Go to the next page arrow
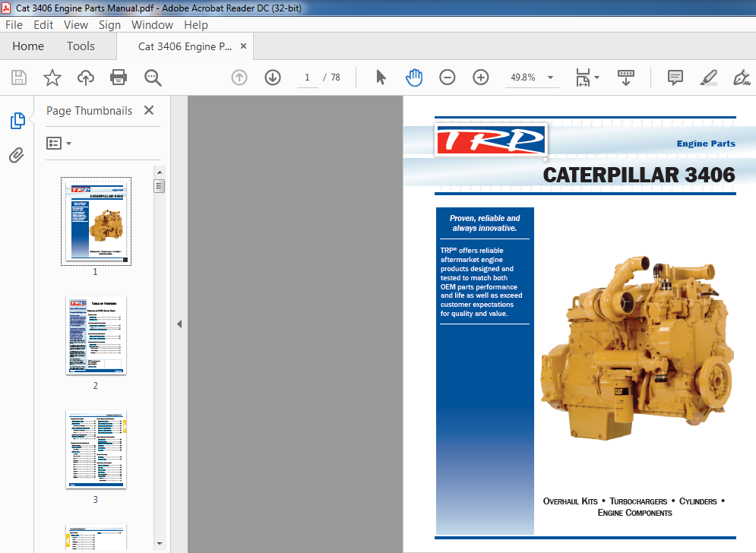Image resolution: width=756 pixels, height=553 pixels. (273, 77)
